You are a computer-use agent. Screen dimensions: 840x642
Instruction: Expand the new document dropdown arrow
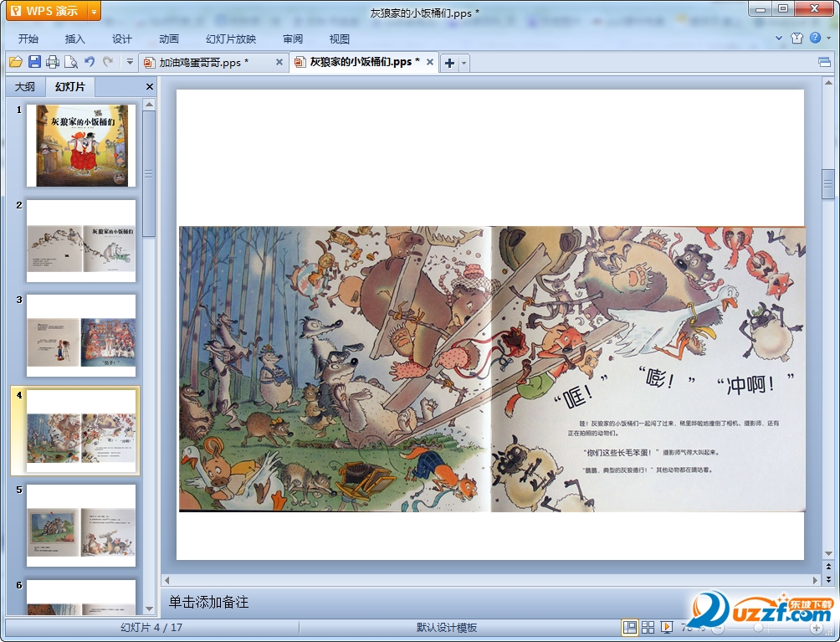(x=464, y=63)
